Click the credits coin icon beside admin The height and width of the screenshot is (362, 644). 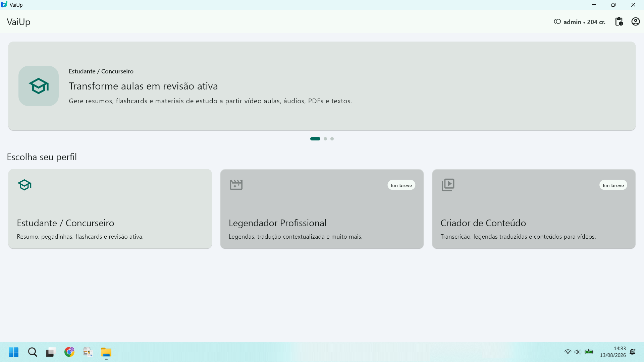[x=557, y=22]
